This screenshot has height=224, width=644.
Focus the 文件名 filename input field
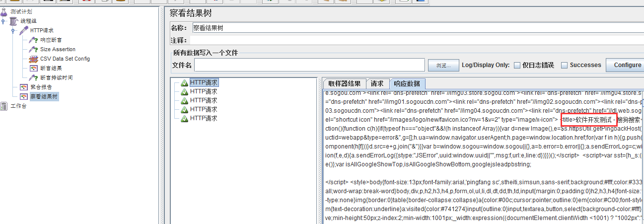[x=309, y=65]
